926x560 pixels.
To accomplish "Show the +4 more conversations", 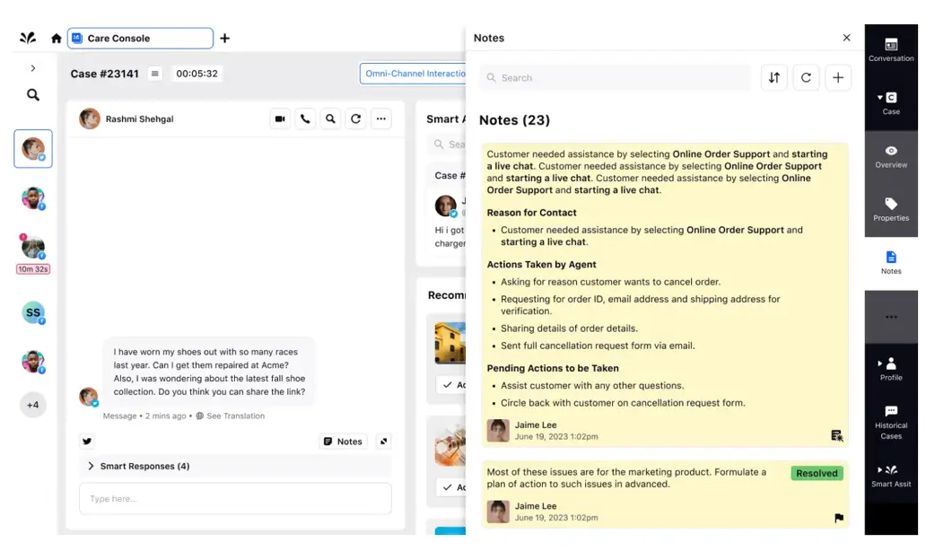I will 33,406.
